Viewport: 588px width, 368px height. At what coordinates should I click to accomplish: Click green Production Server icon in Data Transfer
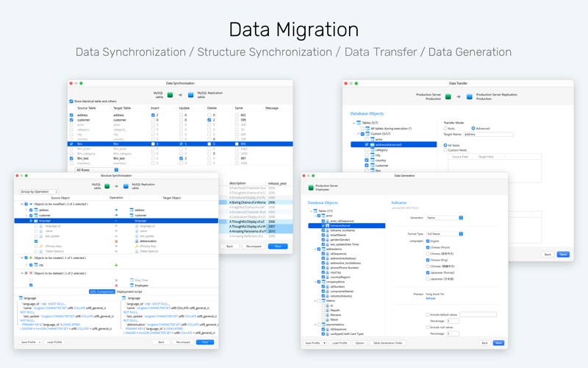coord(448,97)
